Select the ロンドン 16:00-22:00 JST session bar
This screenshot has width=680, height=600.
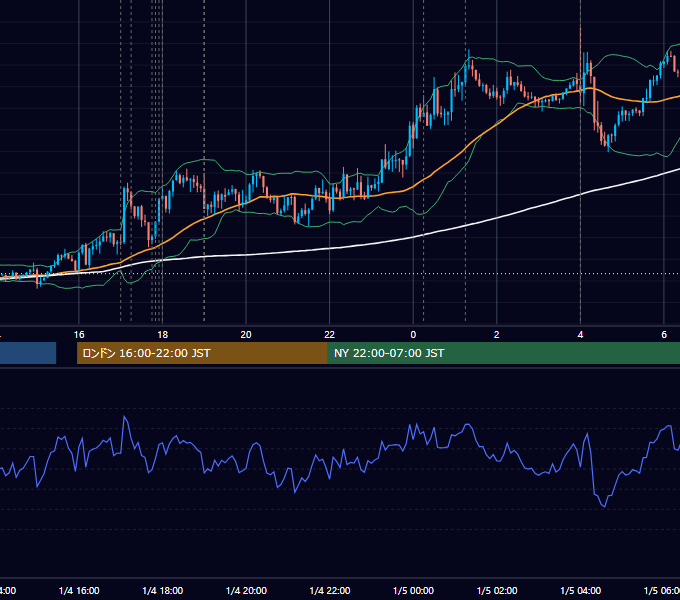coord(202,353)
